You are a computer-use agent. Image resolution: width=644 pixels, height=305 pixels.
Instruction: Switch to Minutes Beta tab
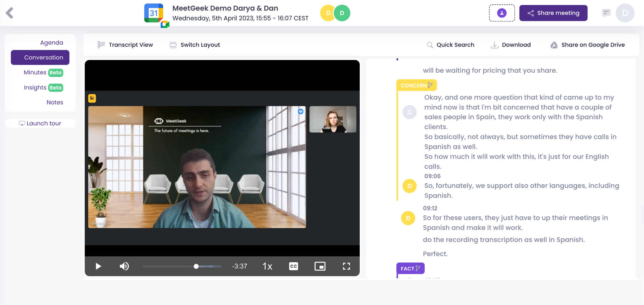tap(43, 72)
